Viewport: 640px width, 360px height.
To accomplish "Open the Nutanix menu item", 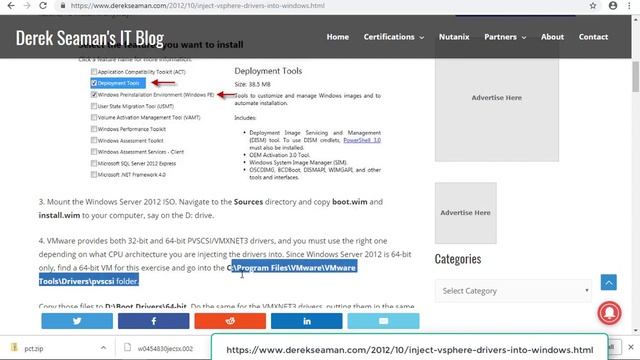I will pos(454,37).
